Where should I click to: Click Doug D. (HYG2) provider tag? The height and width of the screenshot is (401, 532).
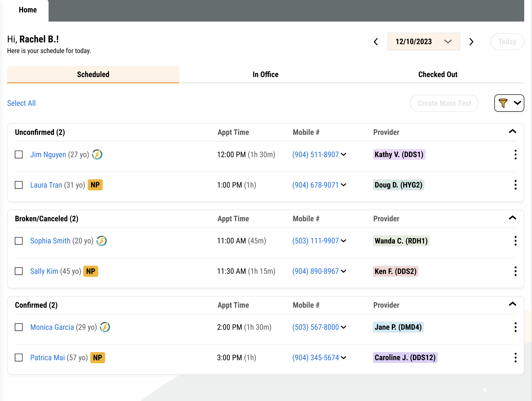click(x=398, y=185)
